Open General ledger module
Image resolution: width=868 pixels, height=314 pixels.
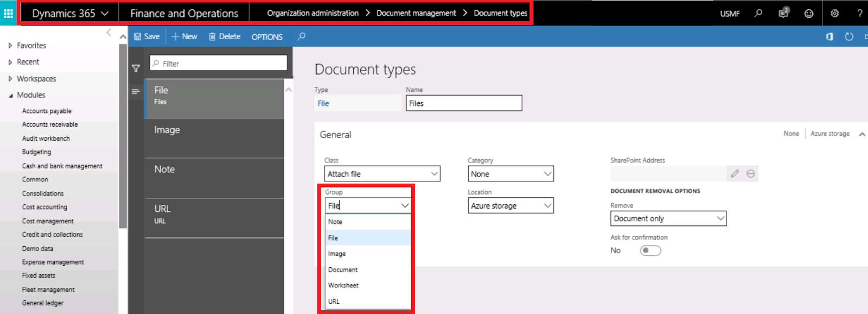pyautogui.click(x=43, y=303)
